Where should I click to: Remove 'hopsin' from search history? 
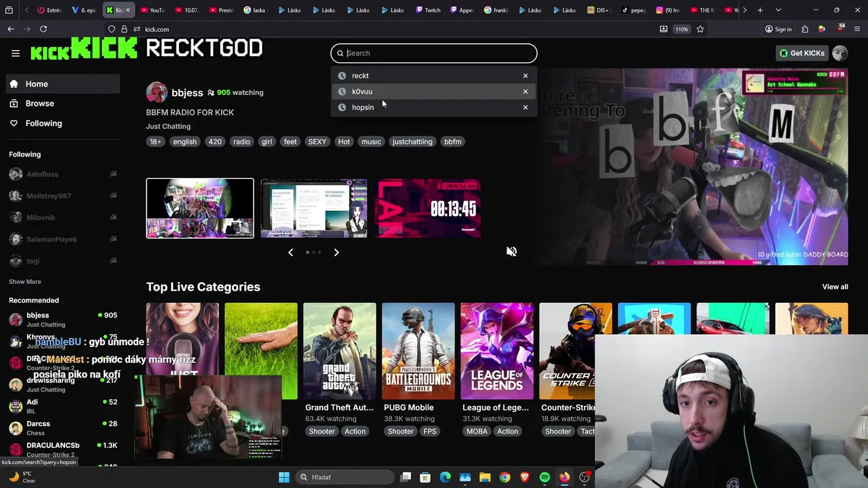[x=525, y=107]
